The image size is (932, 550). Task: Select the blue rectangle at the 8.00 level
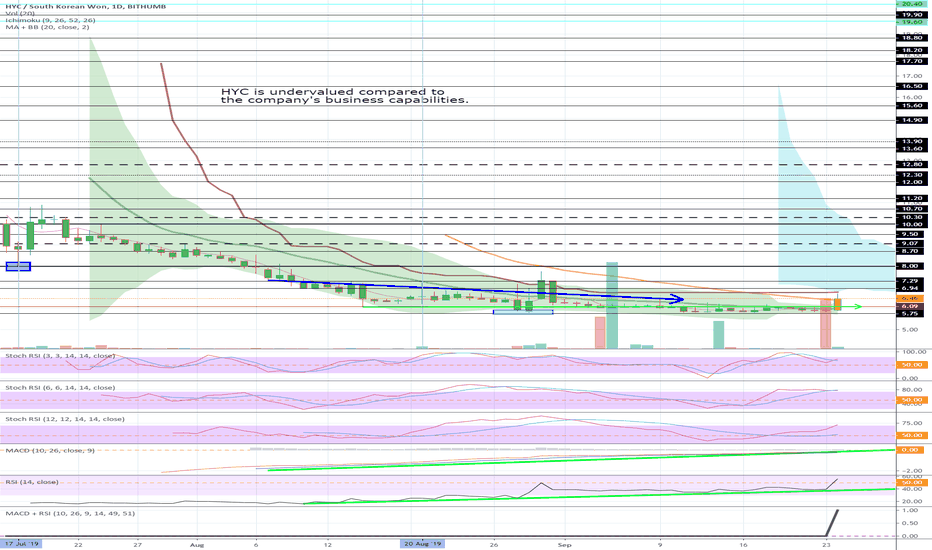(x=18, y=266)
